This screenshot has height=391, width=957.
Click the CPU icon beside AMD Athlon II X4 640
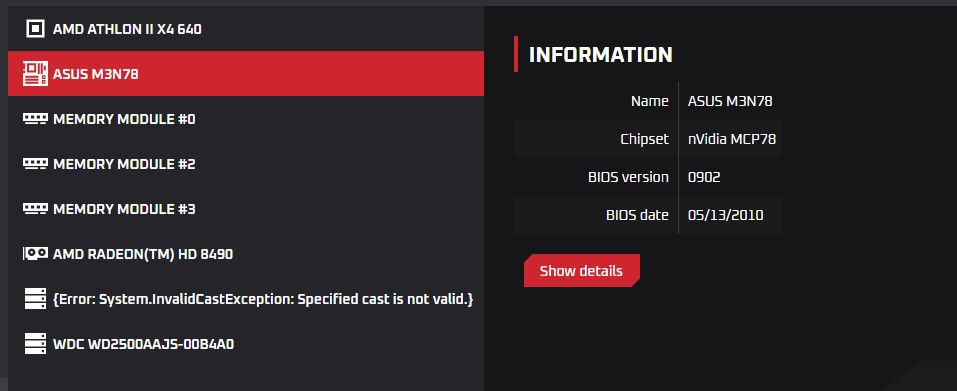tap(35, 28)
